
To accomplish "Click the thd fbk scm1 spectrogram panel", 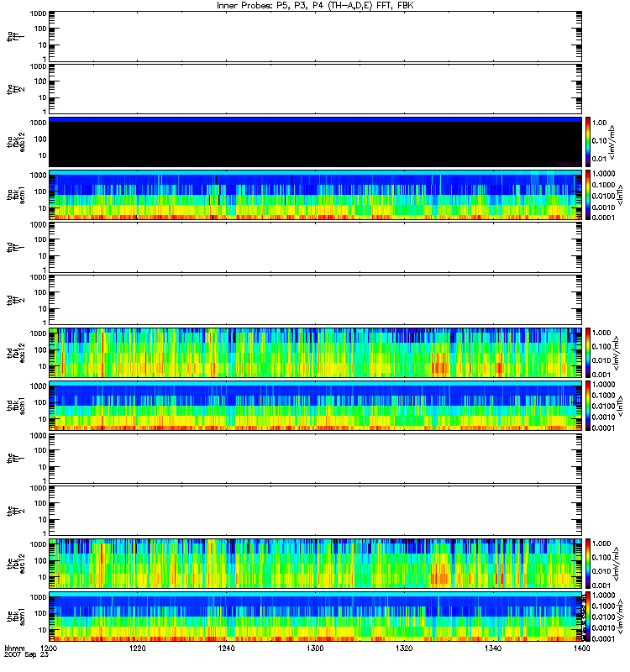I will [315, 406].
